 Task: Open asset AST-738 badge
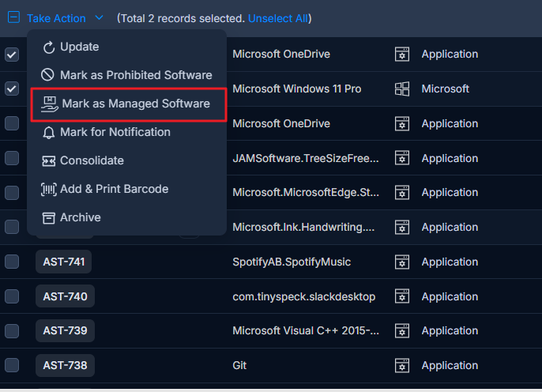65,365
